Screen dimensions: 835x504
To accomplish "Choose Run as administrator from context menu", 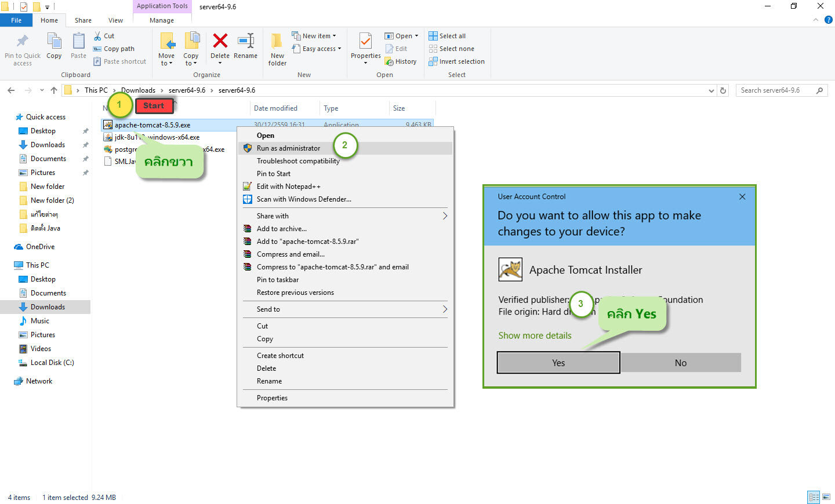I will [346, 148].
